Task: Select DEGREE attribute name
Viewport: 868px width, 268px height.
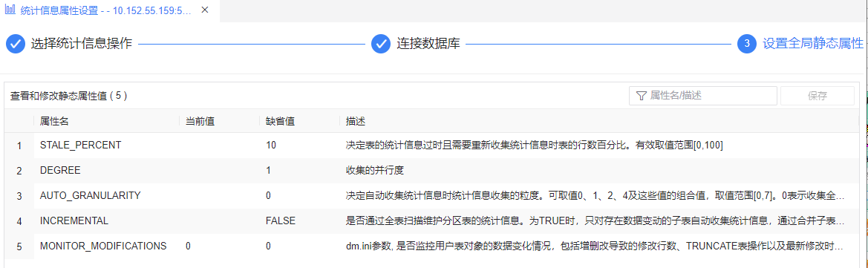Action: click(60, 171)
